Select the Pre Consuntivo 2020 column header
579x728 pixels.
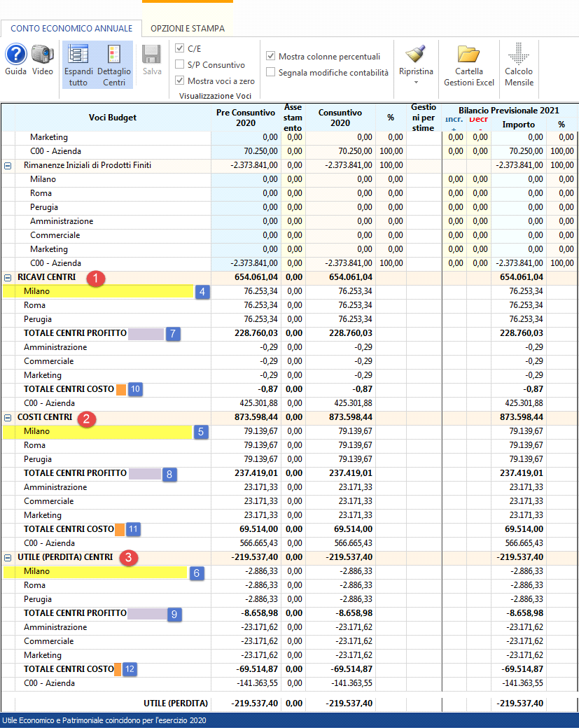[x=246, y=118]
